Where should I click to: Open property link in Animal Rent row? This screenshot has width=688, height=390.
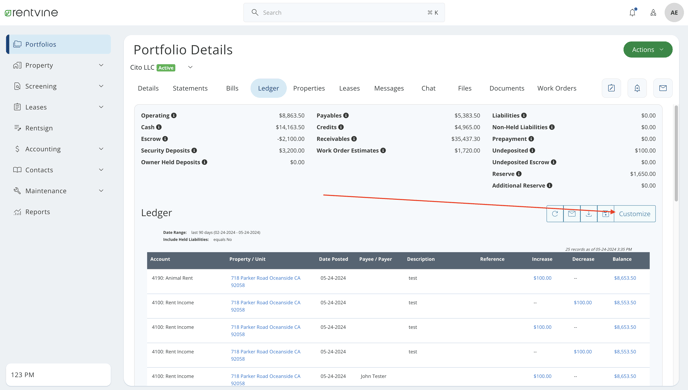265,282
